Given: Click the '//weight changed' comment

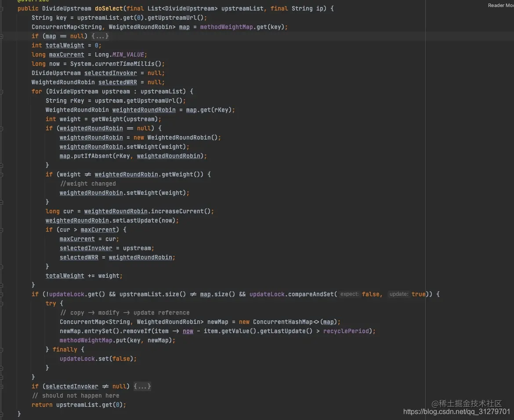Looking at the screenshot, I should (x=88, y=183).
